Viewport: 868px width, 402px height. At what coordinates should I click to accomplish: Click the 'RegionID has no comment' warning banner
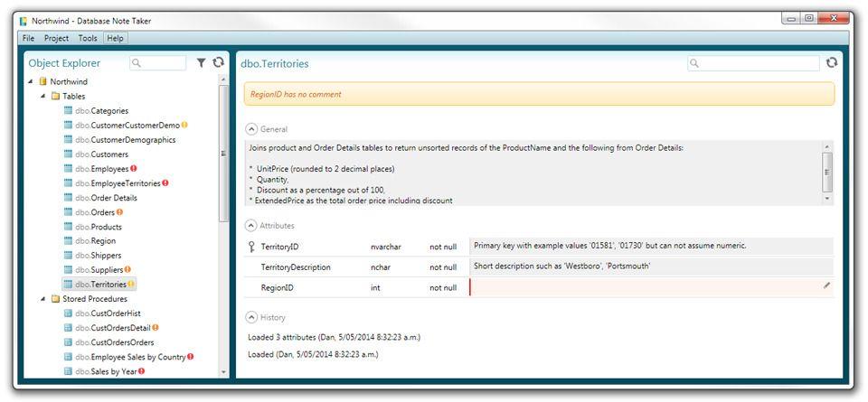coord(539,94)
